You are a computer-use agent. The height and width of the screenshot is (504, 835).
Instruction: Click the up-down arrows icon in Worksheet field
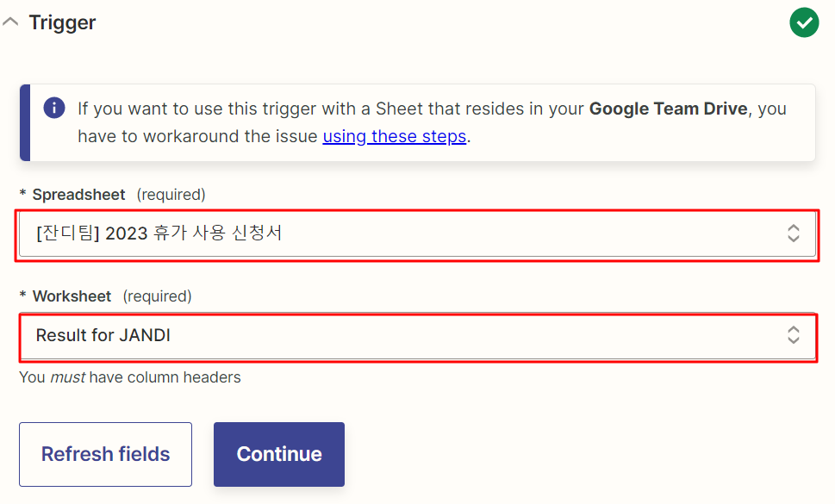coord(794,336)
